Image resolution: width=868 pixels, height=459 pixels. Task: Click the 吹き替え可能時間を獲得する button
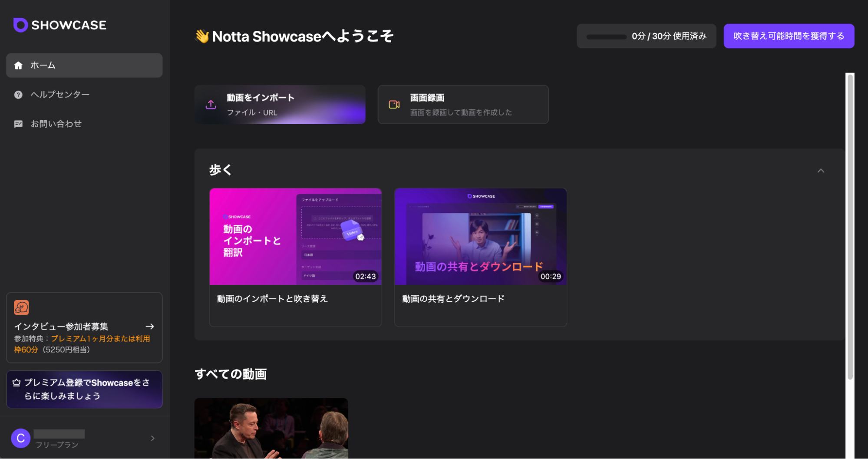coord(789,36)
